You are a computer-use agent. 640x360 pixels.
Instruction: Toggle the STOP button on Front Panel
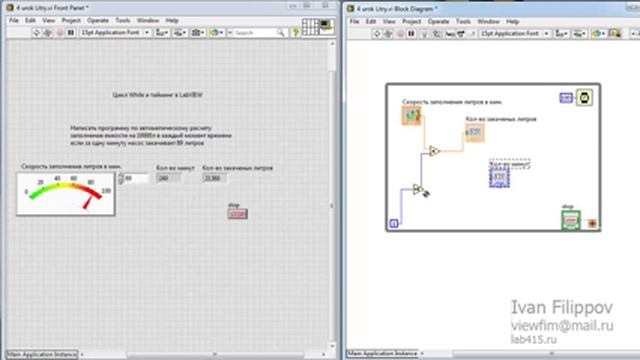[237, 214]
